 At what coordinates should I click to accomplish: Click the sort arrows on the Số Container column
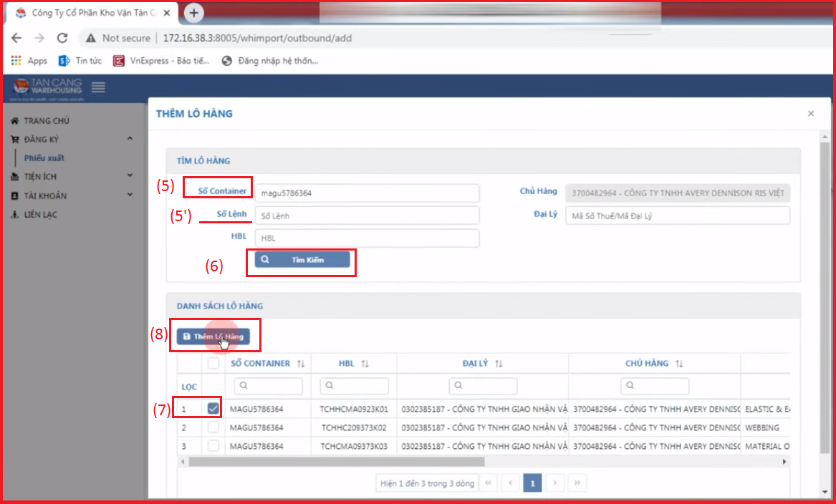[x=301, y=364]
